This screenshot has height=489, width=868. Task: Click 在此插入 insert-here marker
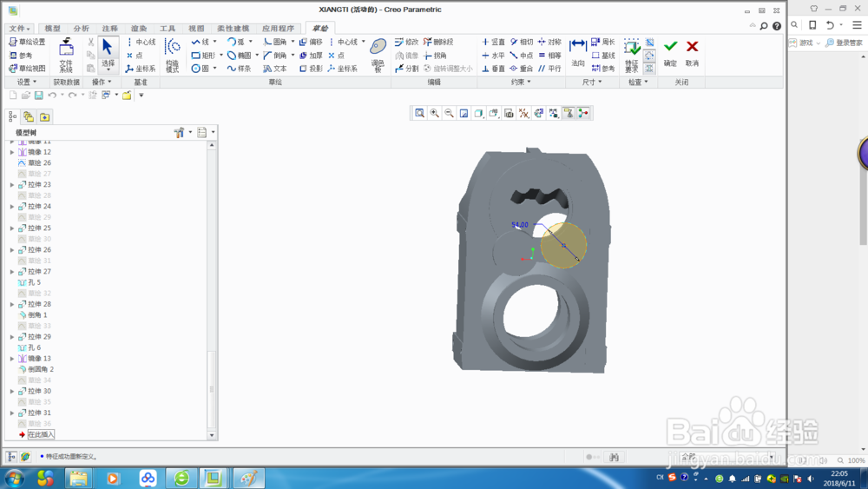pos(41,435)
